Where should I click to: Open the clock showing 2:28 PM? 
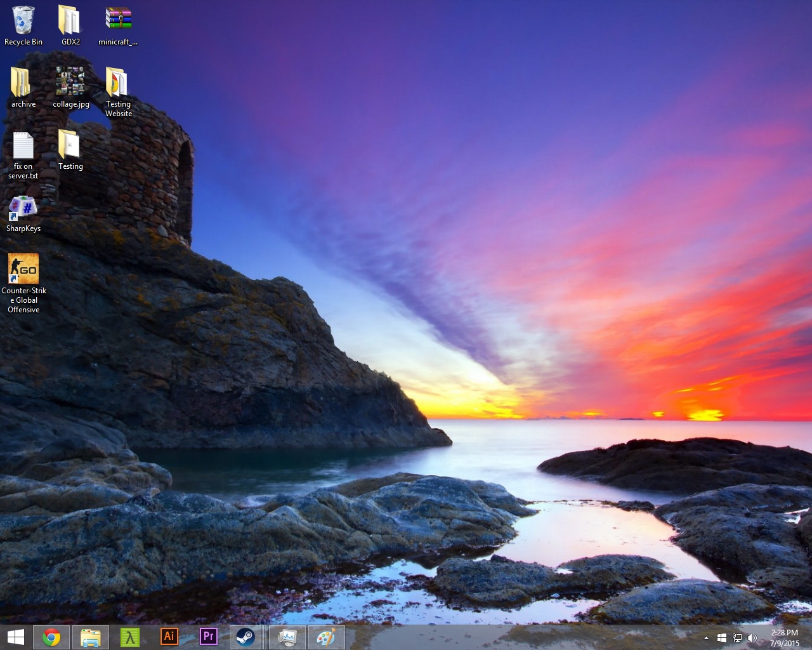coord(785,638)
